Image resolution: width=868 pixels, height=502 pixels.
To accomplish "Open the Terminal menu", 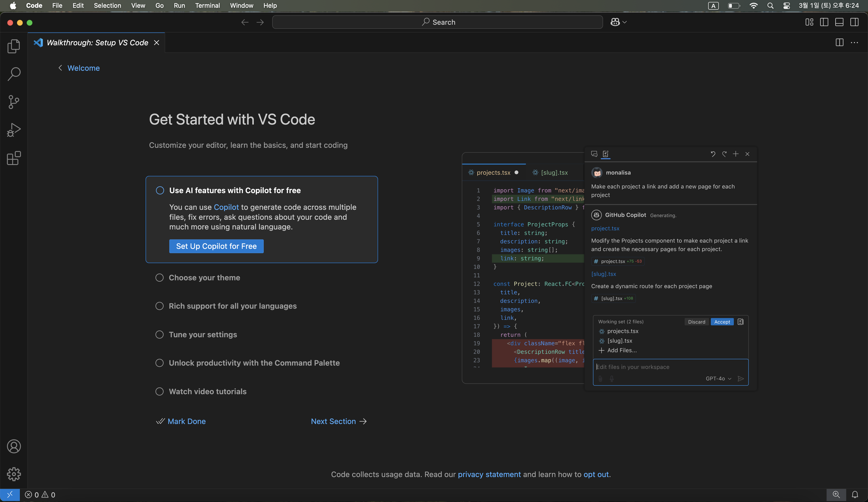I will 207,6.
